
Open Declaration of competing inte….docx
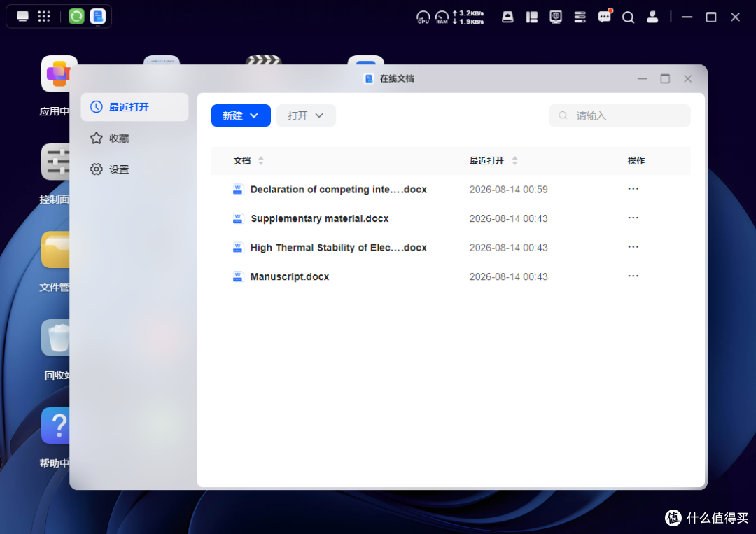tap(339, 190)
